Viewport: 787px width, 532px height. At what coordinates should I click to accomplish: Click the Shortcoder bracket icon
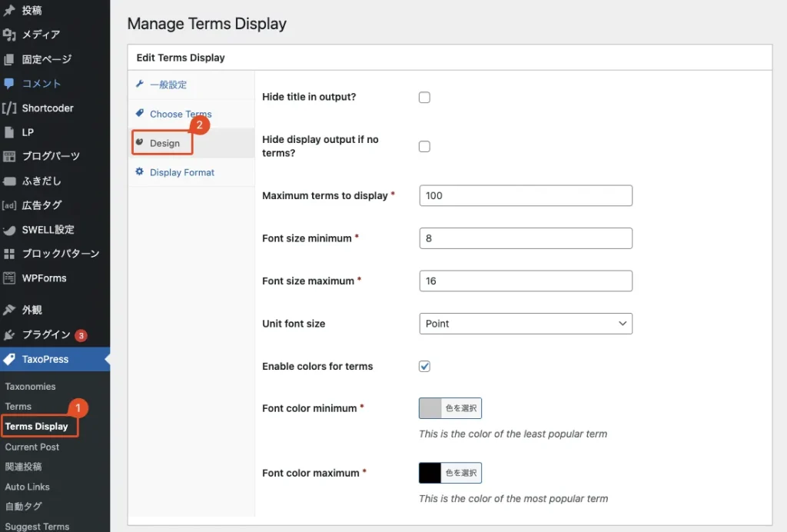coord(9,108)
